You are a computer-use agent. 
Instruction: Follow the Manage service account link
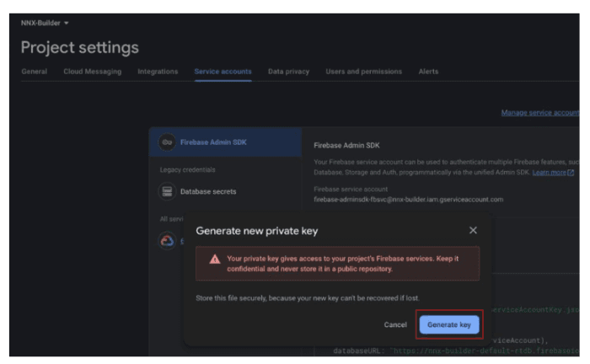pyautogui.click(x=539, y=113)
